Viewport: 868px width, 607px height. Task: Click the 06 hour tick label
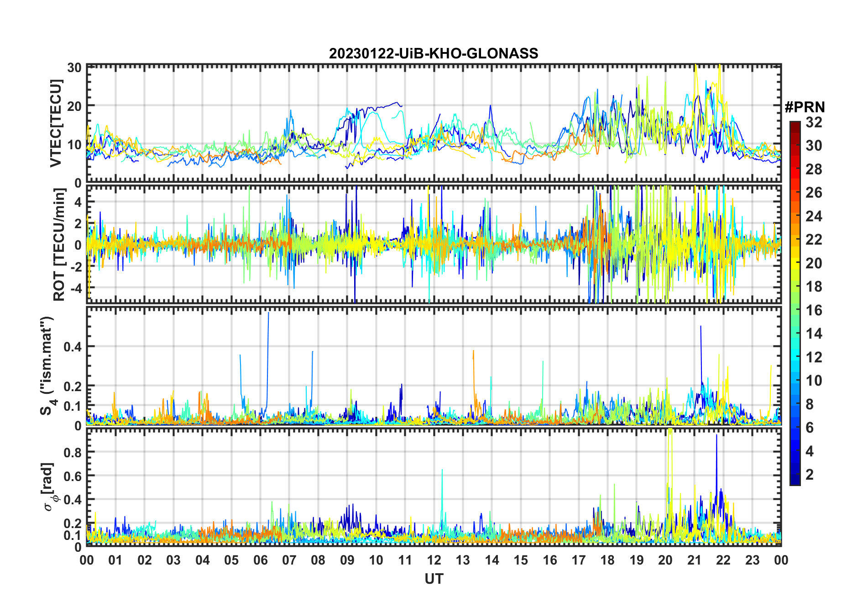(260, 560)
